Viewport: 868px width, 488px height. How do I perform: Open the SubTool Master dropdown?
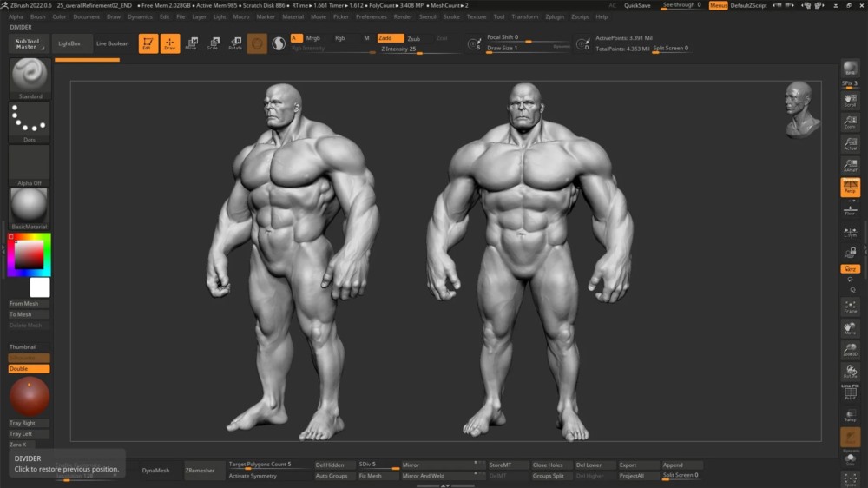point(29,43)
